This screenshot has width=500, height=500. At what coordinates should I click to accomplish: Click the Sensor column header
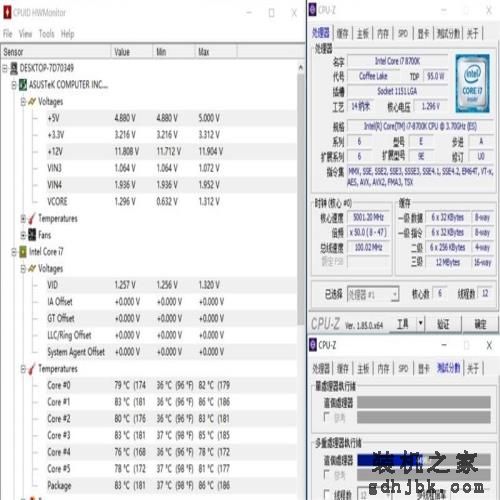pyautogui.click(x=56, y=52)
